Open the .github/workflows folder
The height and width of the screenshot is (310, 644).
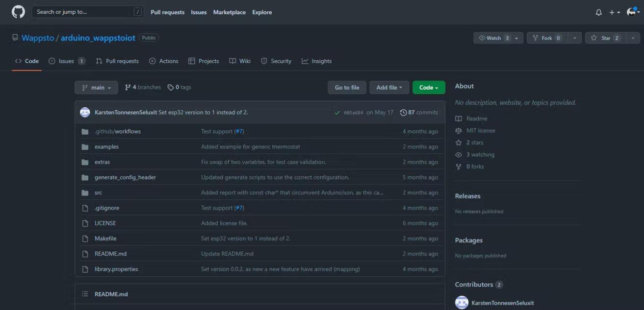click(118, 131)
